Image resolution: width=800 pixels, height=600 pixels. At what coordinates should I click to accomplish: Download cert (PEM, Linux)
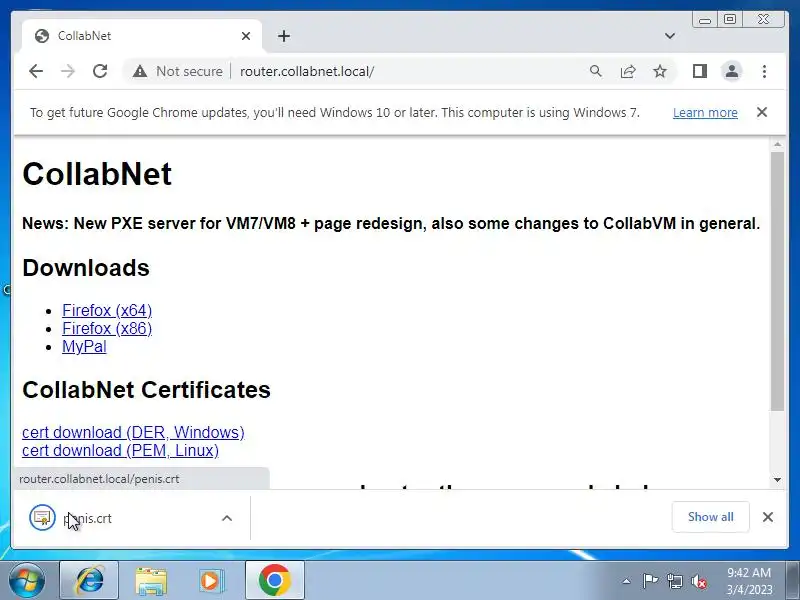click(120, 451)
